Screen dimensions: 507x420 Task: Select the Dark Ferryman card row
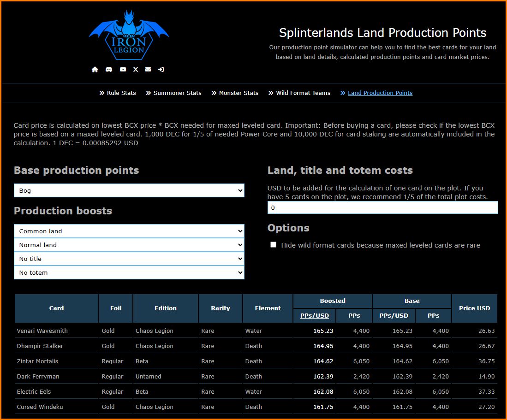click(256, 376)
